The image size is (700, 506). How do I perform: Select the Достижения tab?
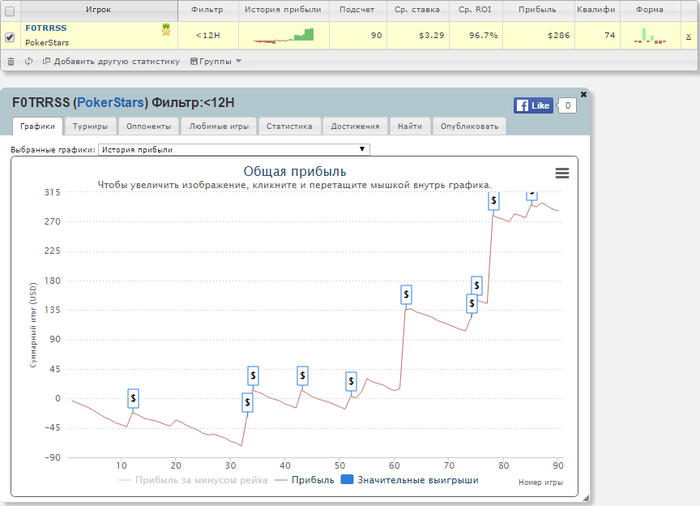pos(355,126)
